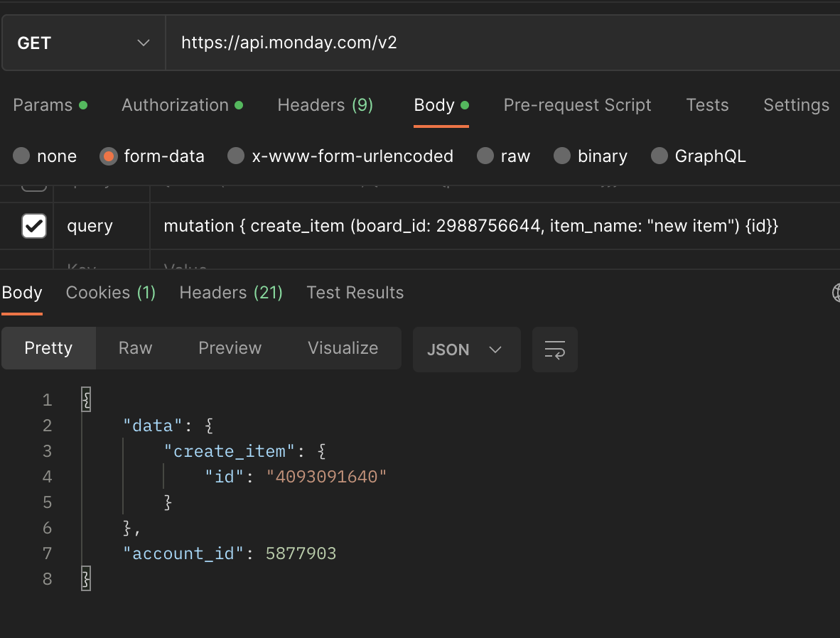Switch to the Preview response view

coord(230,348)
